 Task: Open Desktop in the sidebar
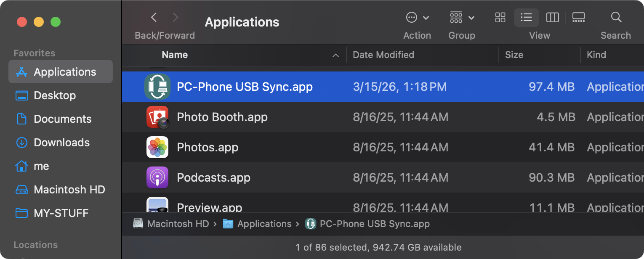(x=55, y=95)
